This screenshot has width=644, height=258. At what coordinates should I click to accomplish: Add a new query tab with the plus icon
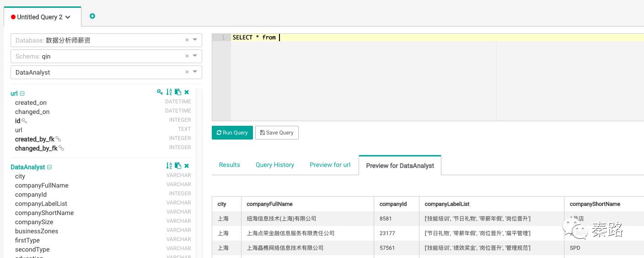tap(92, 16)
